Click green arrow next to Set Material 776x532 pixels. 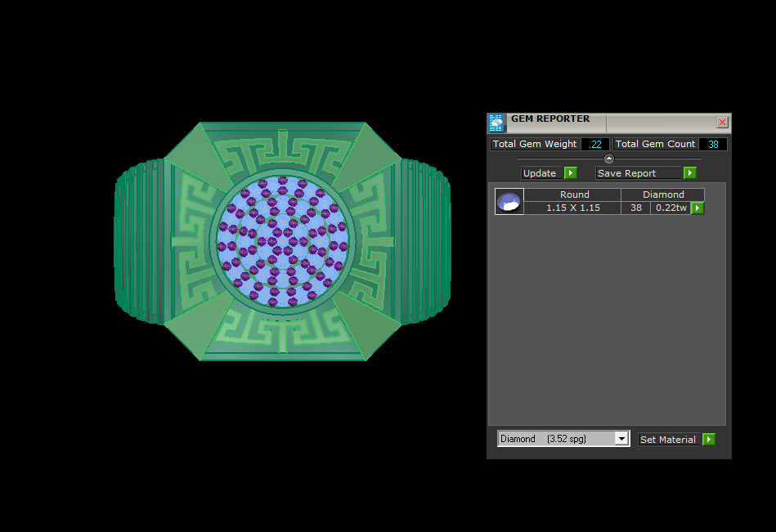pyautogui.click(x=709, y=439)
